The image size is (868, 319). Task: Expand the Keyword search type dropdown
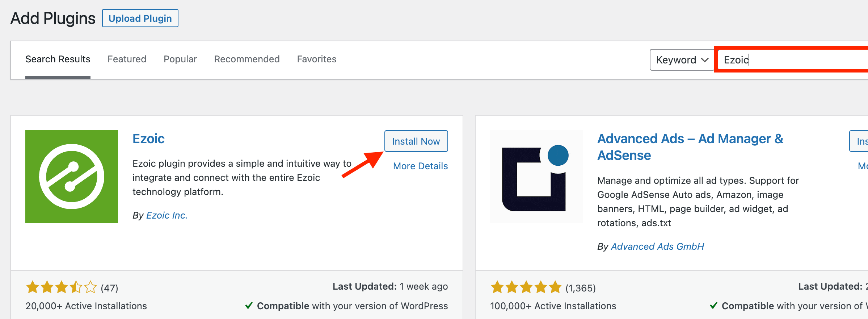pyautogui.click(x=682, y=60)
